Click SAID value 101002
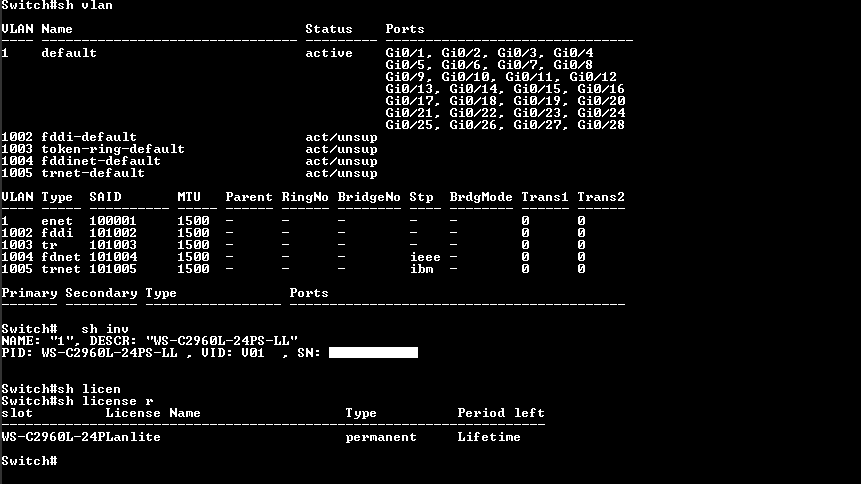861x484 pixels. coord(113,233)
